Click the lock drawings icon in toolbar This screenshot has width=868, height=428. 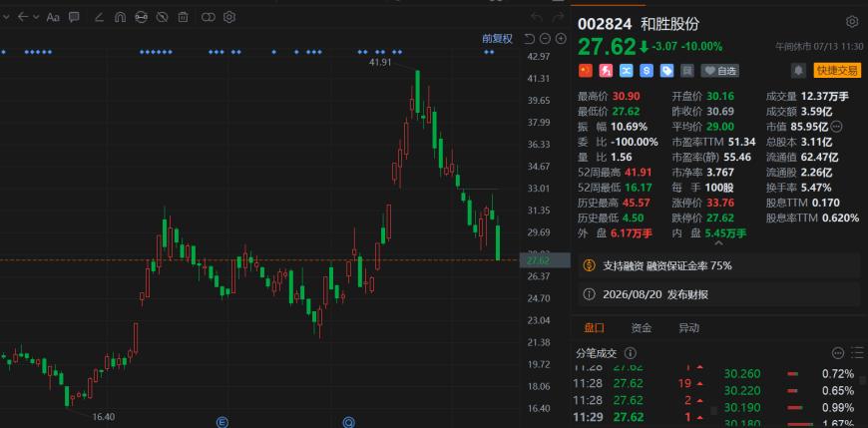(141, 17)
